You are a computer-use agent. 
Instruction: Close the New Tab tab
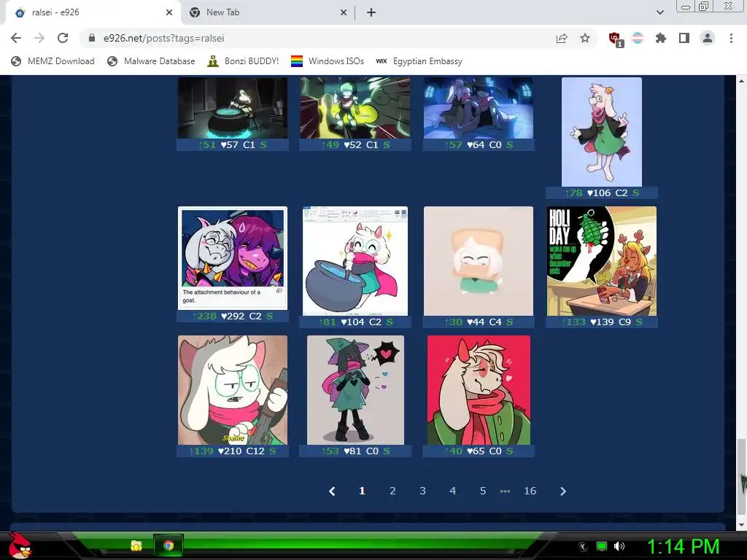tap(344, 13)
